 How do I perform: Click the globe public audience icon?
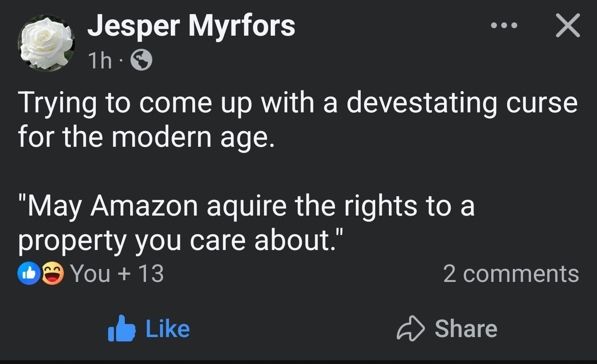tap(141, 61)
